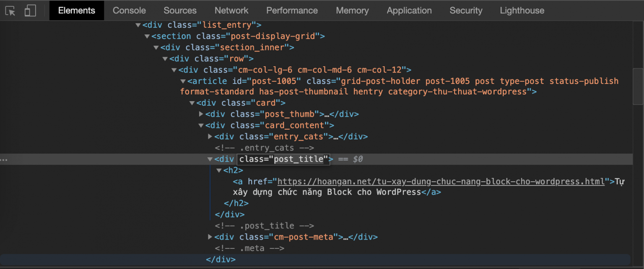Viewport: 644px width, 269px height.
Task: Collapse the h2 node
Action: coord(219,170)
